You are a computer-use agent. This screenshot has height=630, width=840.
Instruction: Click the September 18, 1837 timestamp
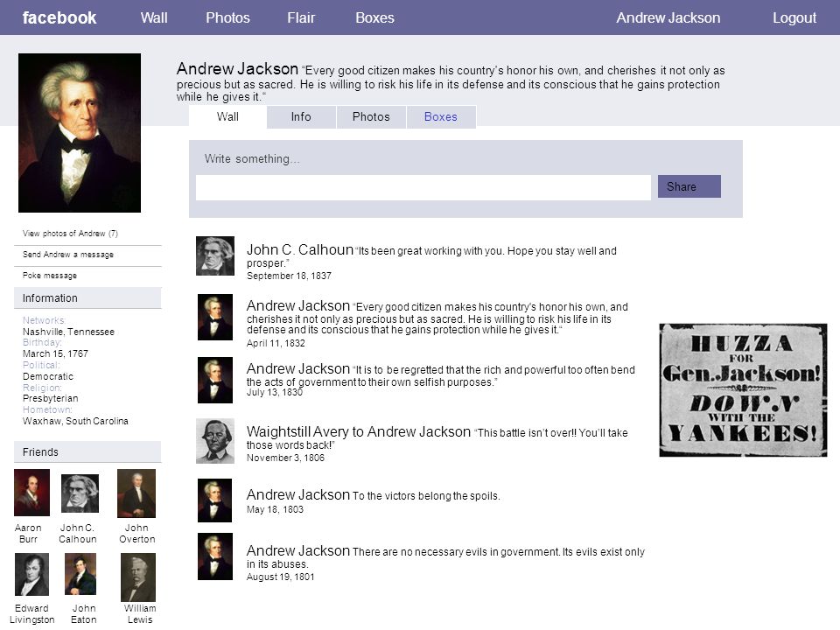click(x=289, y=276)
